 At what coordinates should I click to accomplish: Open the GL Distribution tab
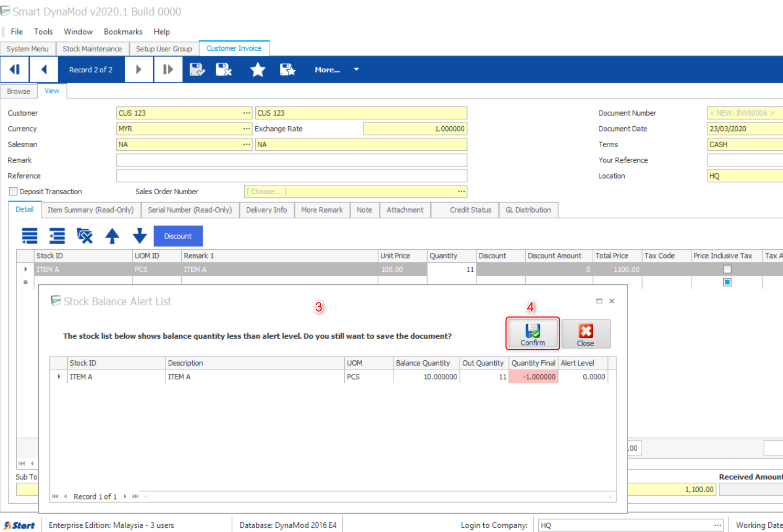coord(528,210)
